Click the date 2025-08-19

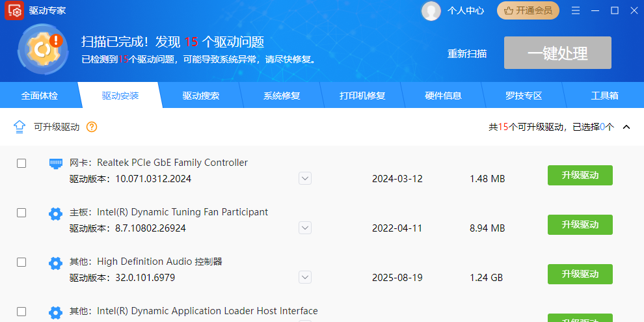pyautogui.click(x=397, y=278)
